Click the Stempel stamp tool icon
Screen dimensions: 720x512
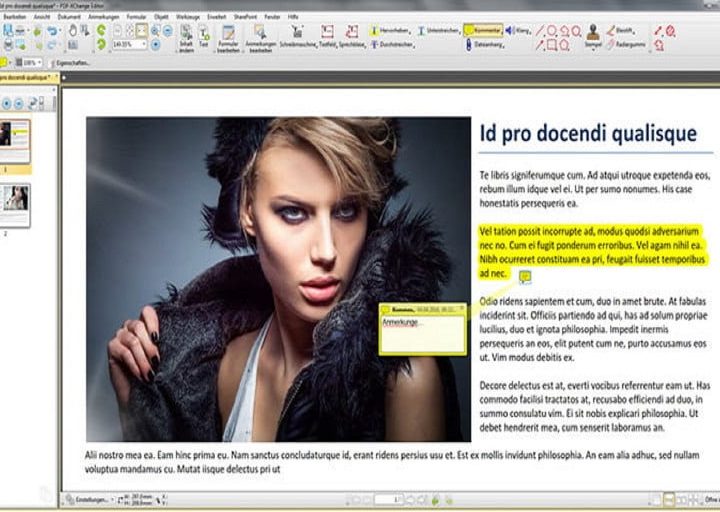pos(593,34)
